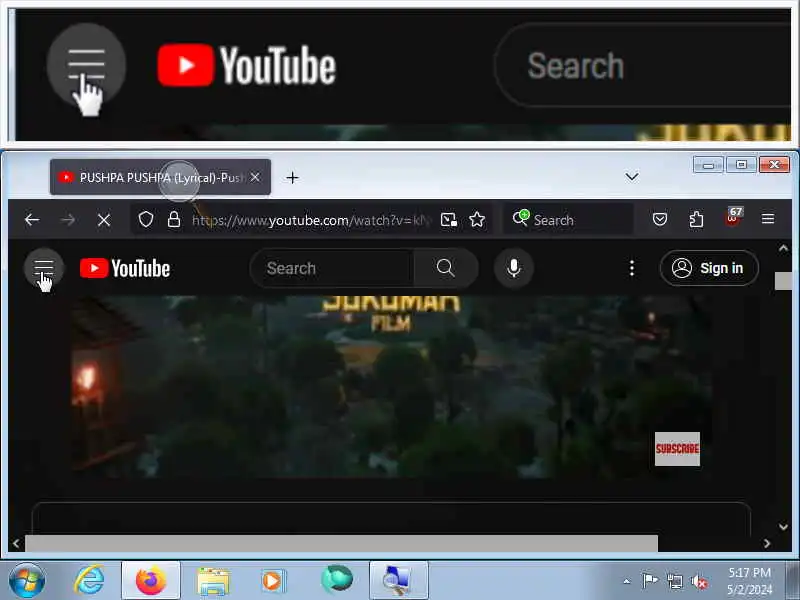Click the Firefox forward arrow
800x600 pixels.
pos(68,220)
